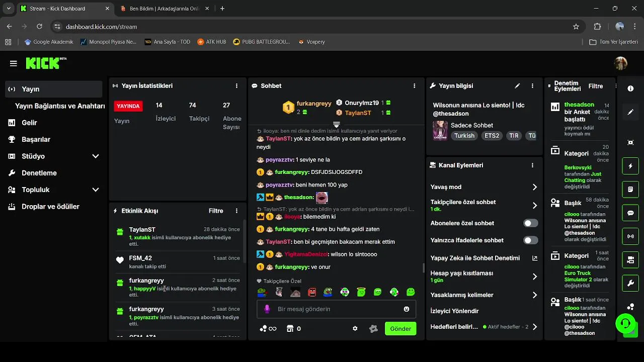The width and height of the screenshot is (644, 362).
Task: Open Filtre in Denetim Eylemleri panel
Action: 596,86
